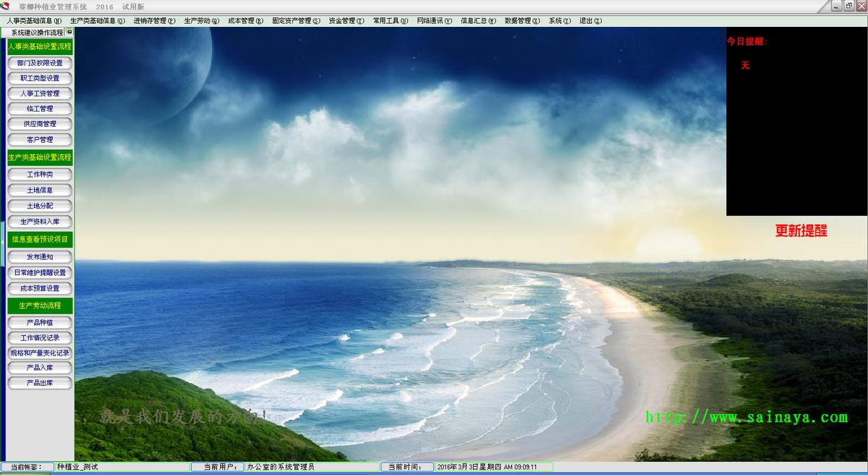Open 临工管理

(40, 109)
